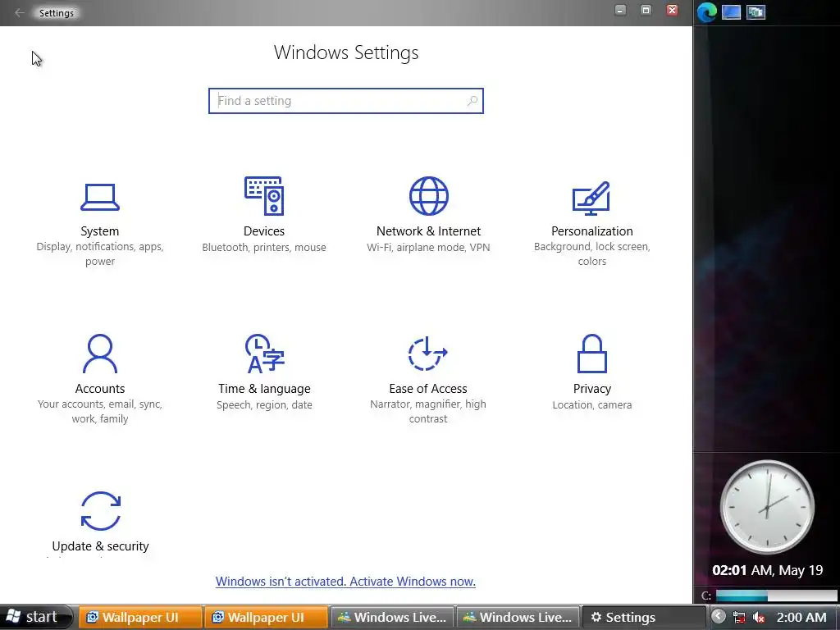Click the Devices label text
The width and height of the screenshot is (840, 630).
click(x=264, y=231)
